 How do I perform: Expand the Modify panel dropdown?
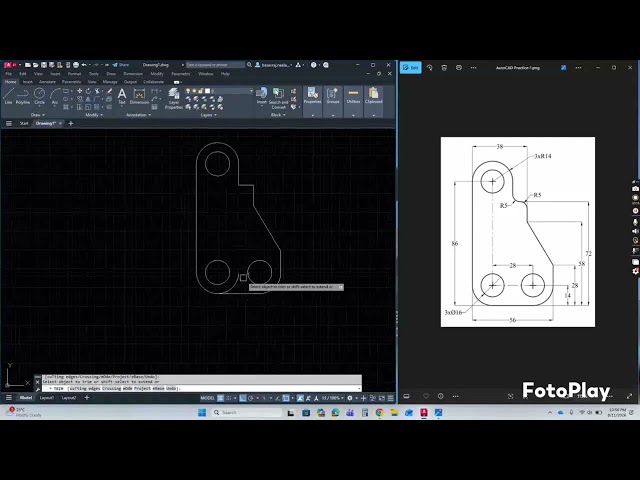click(94, 115)
